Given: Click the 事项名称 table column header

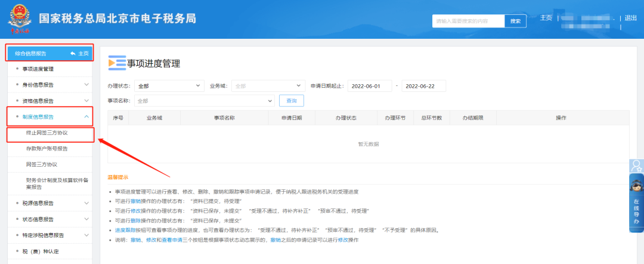Looking at the screenshot, I should [224, 118].
